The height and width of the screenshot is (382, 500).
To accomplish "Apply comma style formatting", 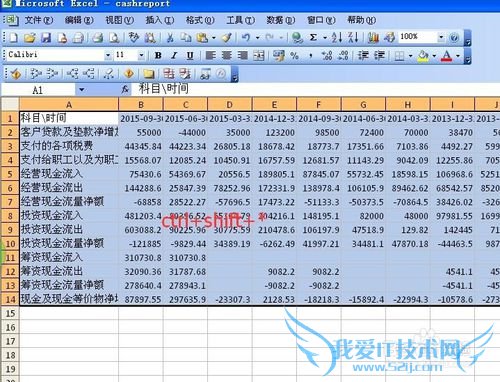I will (311, 55).
